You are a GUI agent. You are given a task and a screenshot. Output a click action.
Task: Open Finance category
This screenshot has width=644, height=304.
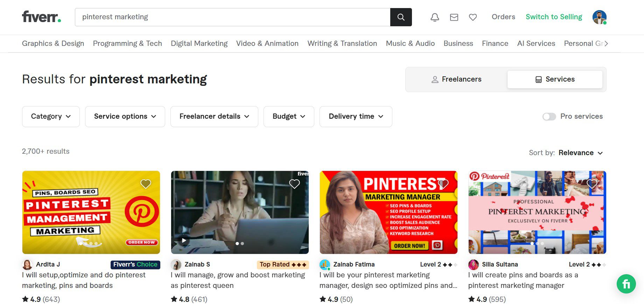[x=495, y=43]
